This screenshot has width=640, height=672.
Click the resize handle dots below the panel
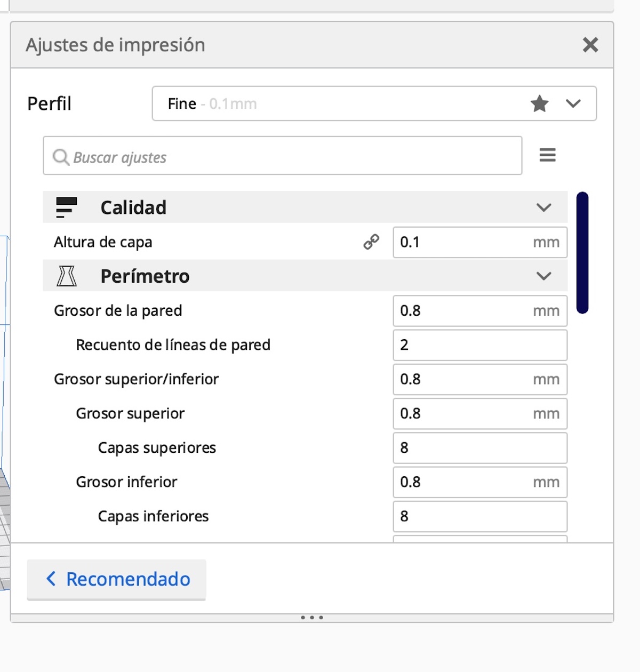pyautogui.click(x=312, y=618)
